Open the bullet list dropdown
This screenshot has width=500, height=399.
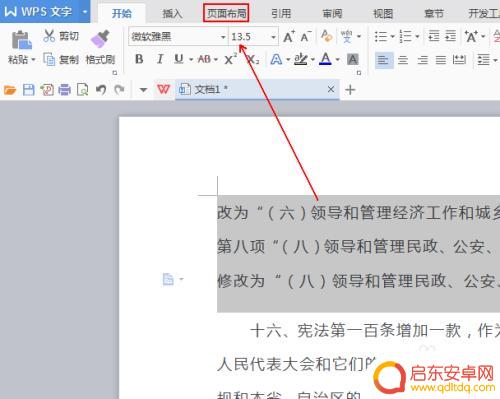[392, 36]
